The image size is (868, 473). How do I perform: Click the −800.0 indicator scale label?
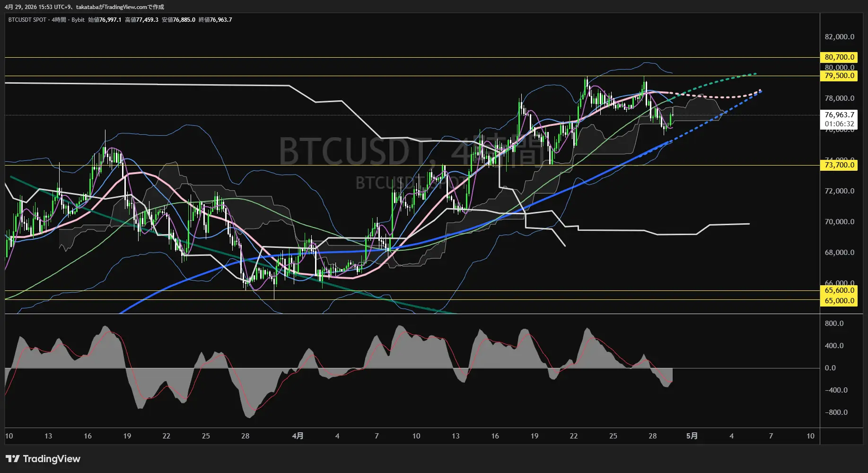(x=836, y=412)
